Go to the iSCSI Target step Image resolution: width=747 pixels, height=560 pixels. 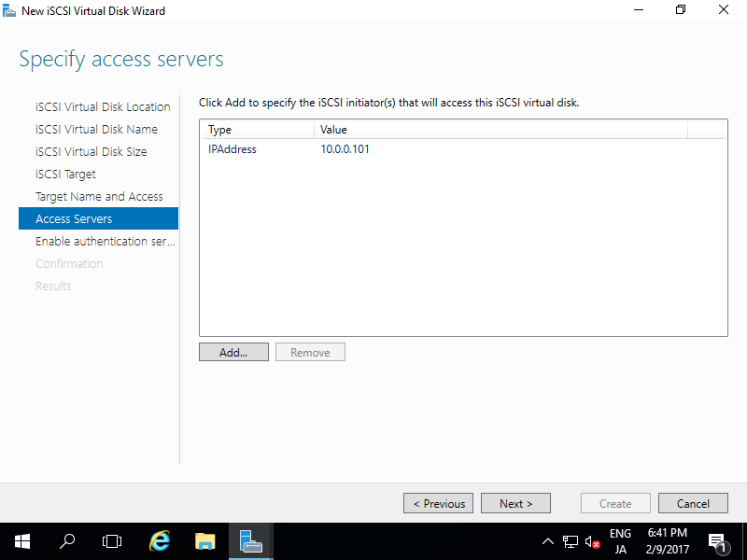coord(65,174)
